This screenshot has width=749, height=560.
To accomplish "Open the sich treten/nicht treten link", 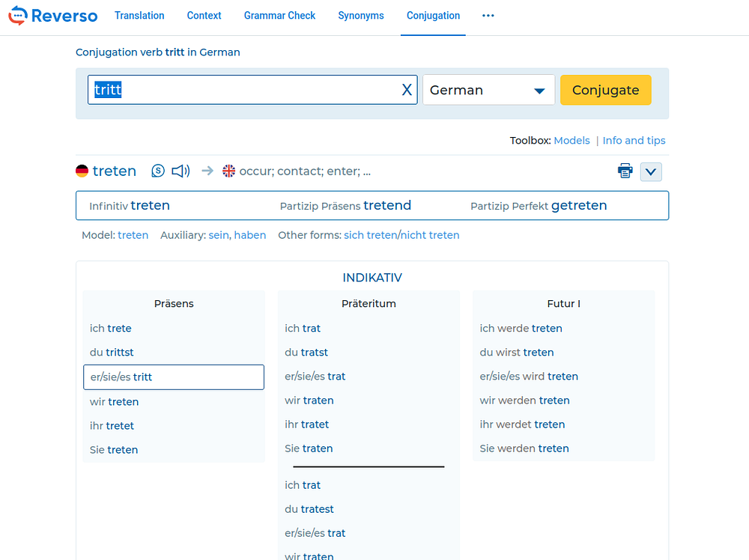I will pyautogui.click(x=401, y=235).
